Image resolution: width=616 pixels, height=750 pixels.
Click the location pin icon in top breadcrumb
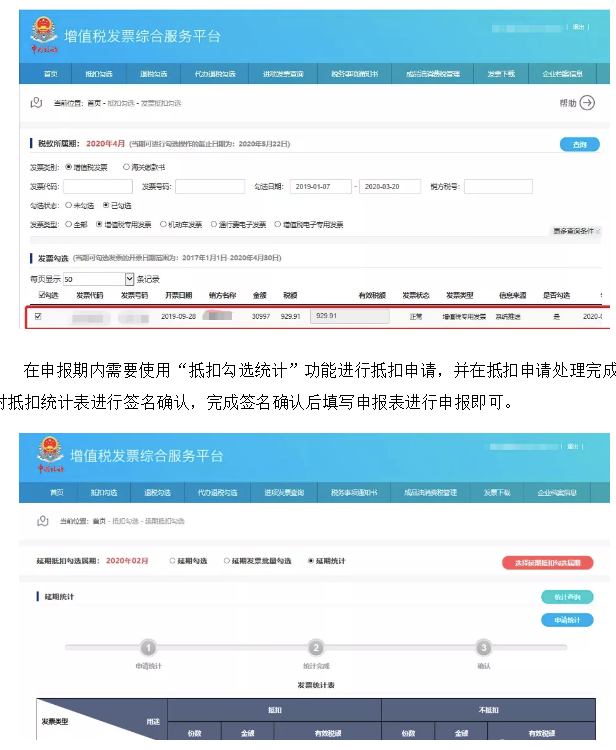pos(37,102)
